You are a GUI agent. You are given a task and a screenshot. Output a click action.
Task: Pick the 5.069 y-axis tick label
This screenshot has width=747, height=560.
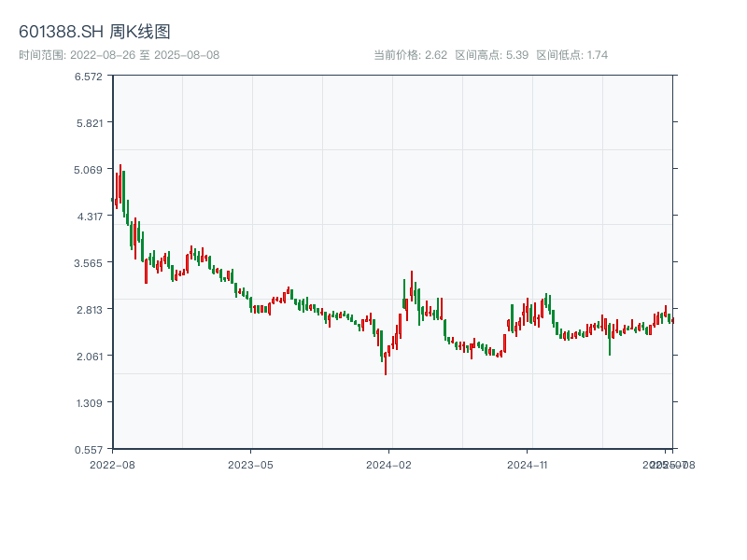pos(89,170)
